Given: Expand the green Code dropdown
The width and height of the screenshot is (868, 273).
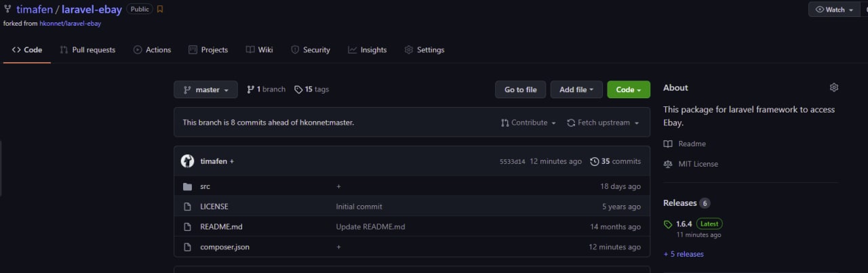Looking at the screenshot, I should coord(628,89).
